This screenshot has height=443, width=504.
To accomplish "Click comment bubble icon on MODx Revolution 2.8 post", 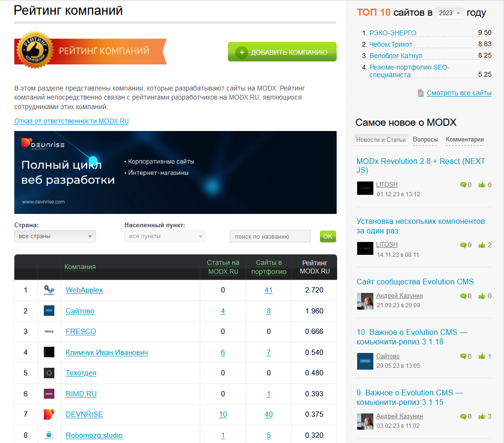I will click(463, 185).
